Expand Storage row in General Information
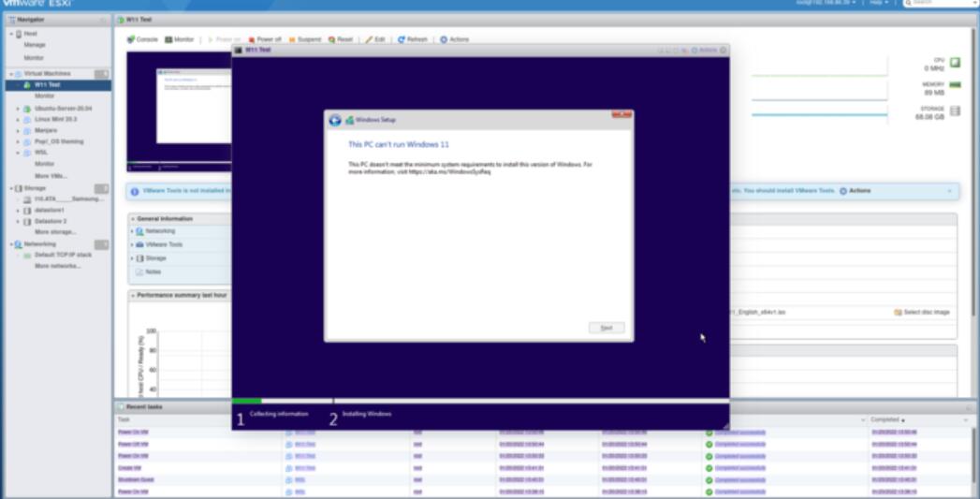The image size is (980, 499). point(133,258)
